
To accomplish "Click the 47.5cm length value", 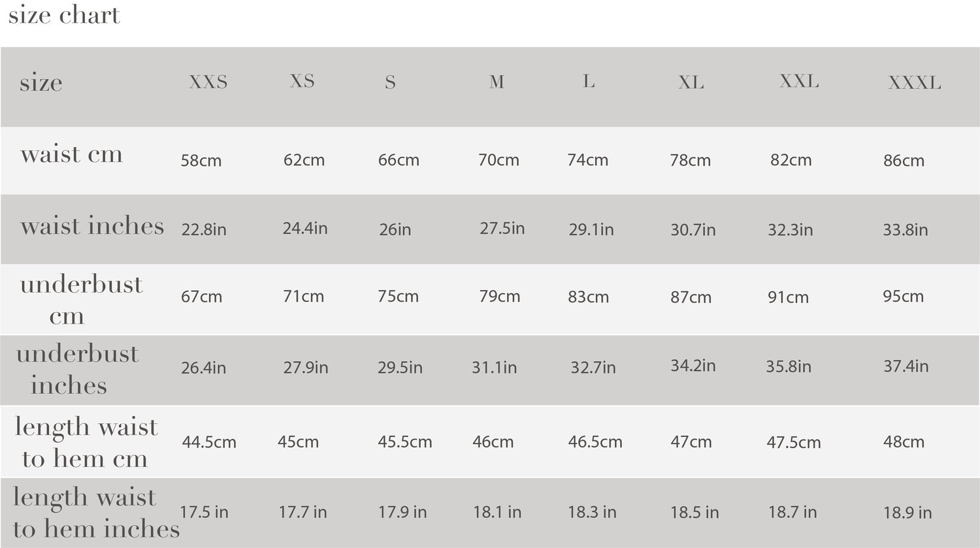I will tap(794, 443).
